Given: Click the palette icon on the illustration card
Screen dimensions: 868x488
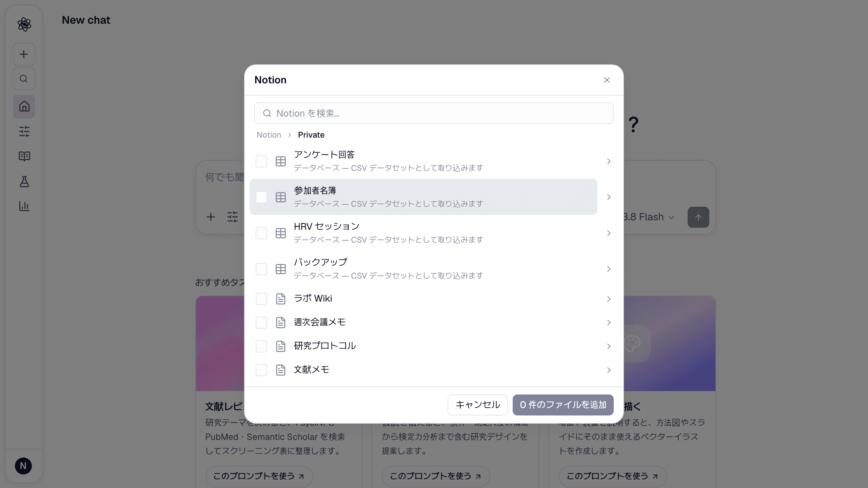Looking at the screenshot, I should [633, 343].
